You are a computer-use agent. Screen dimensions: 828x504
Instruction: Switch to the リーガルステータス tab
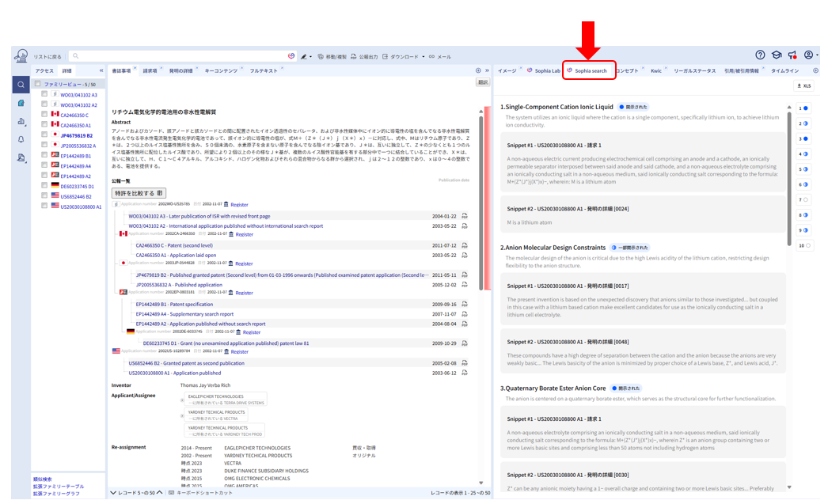pos(694,70)
